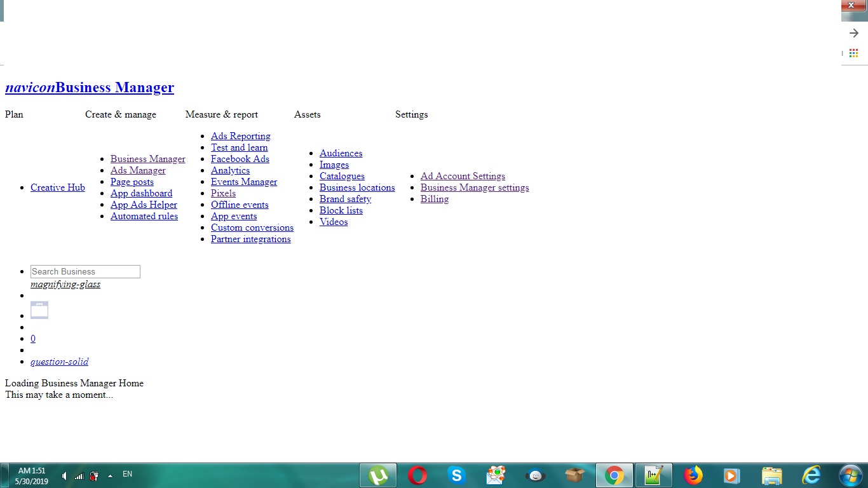Open the Google apps grid icon
The width and height of the screenshot is (868, 488).
(853, 53)
